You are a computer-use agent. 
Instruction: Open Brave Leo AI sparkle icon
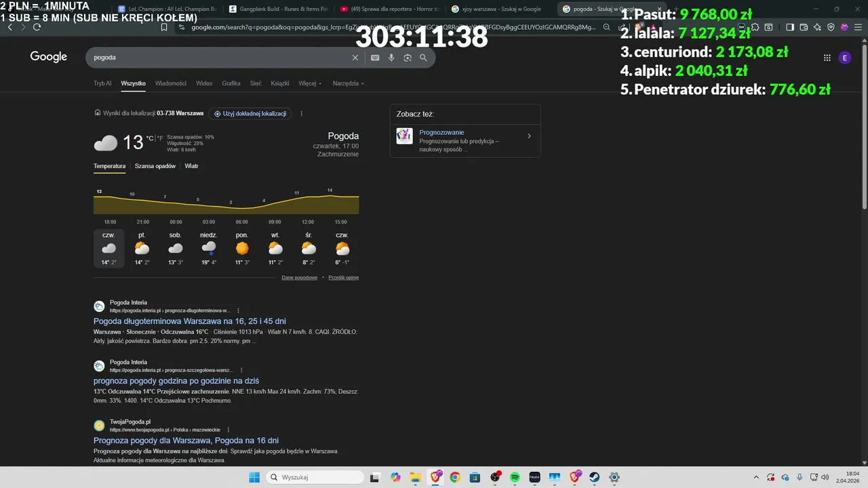[x=817, y=27]
